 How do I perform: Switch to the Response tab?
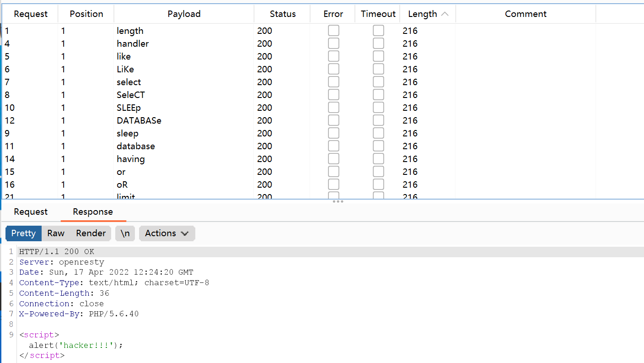point(93,212)
